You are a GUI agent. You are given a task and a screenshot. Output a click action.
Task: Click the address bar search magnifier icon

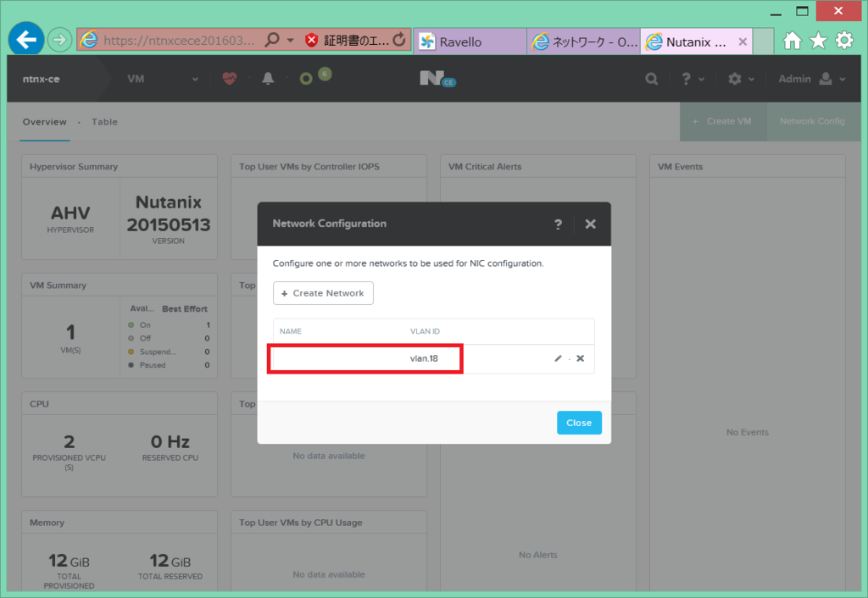[271, 40]
